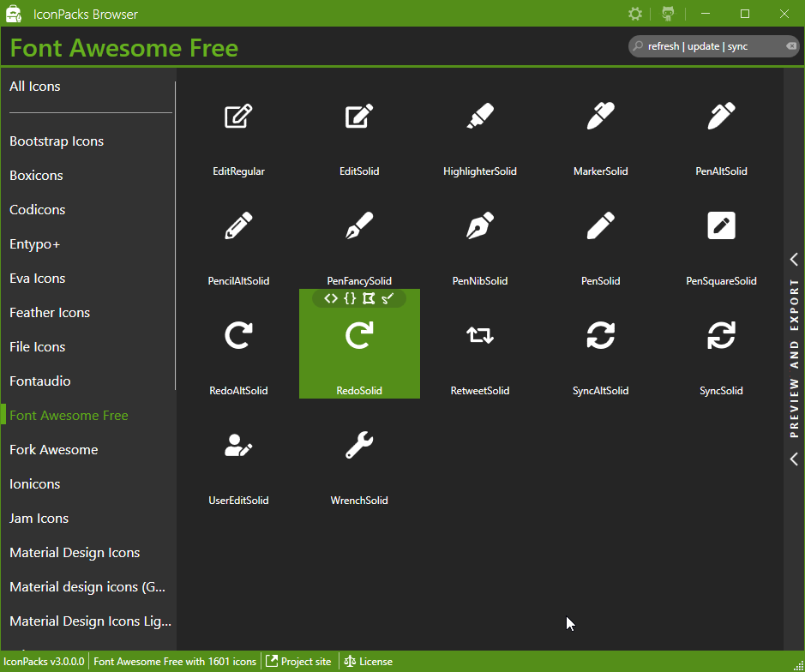This screenshot has width=805, height=672.
Task: Open Material Design Icons pack
Action: (x=75, y=553)
